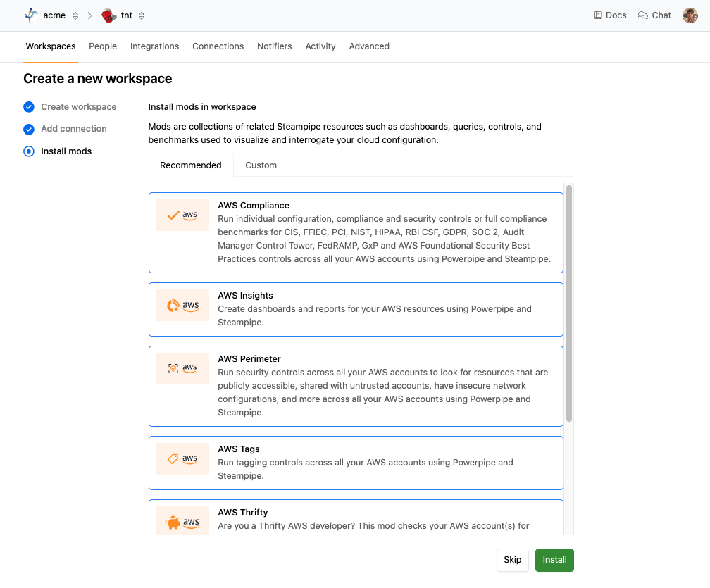The width and height of the screenshot is (710, 588).
Task: Open the Integrations tab
Action: [154, 46]
